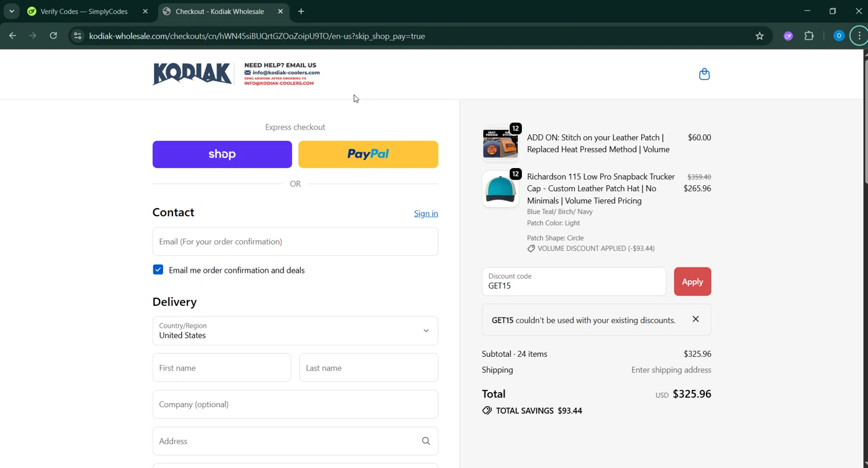Click the info@kodiak-coolers.com help email text
The image size is (868, 468).
[x=286, y=72]
